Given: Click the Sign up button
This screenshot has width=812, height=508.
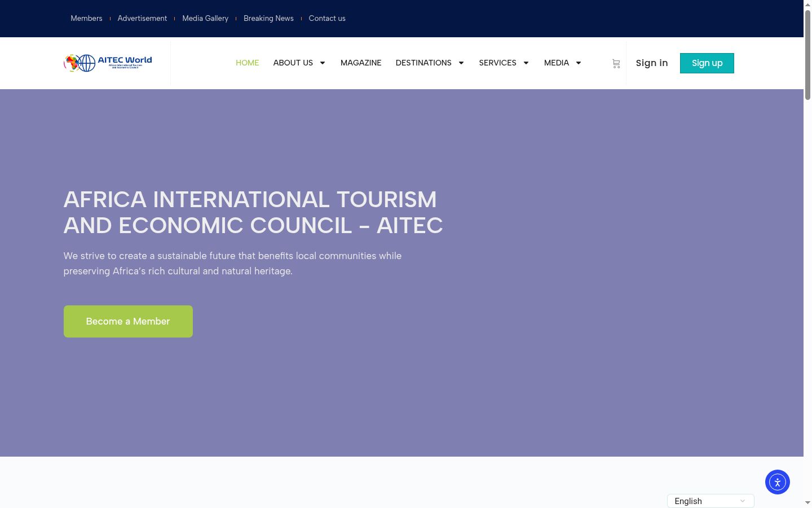Looking at the screenshot, I should point(707,63).
